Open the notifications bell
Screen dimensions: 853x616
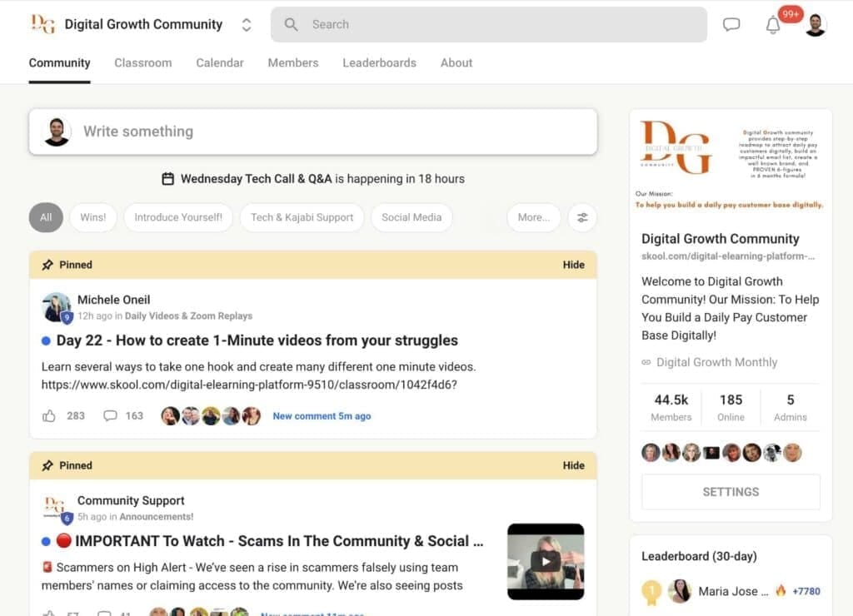(773, 25)
